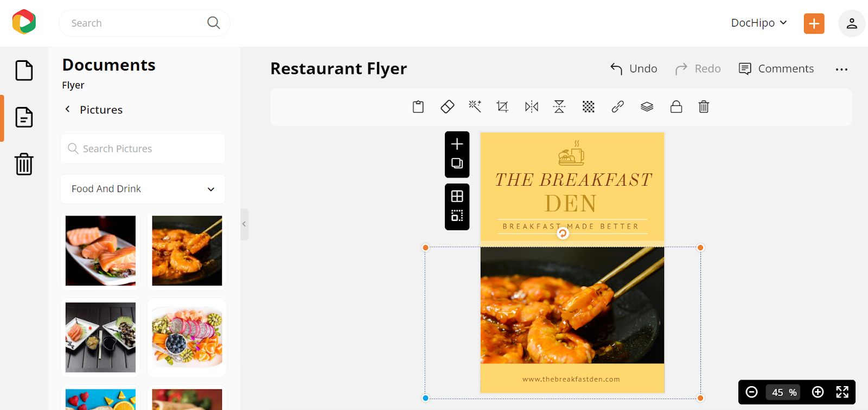The image size is (868, 410).
Task: Click the search magnifier icon in top bar
Action: point(214,23)
